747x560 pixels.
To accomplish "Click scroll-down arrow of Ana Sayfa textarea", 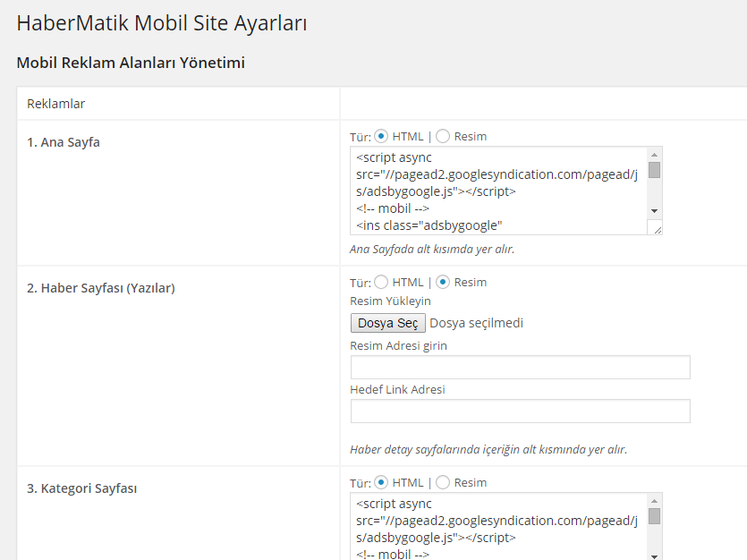I will [x=655, y=211].
